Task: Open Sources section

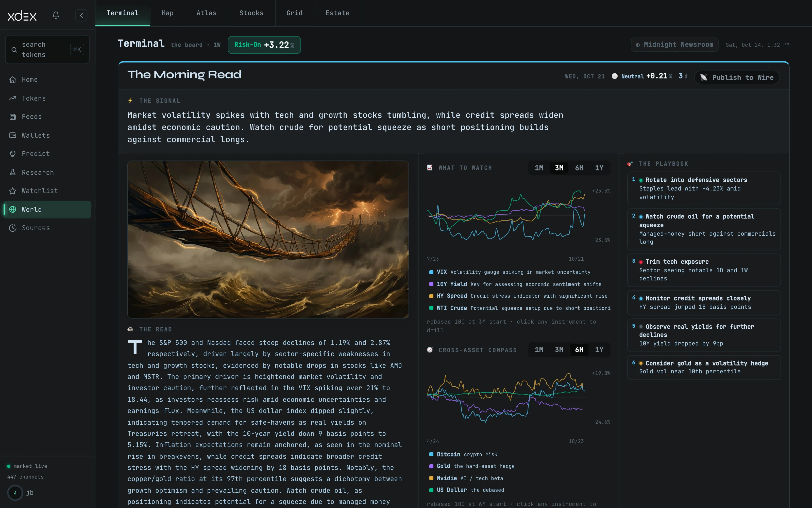Action: coord(47,228)
